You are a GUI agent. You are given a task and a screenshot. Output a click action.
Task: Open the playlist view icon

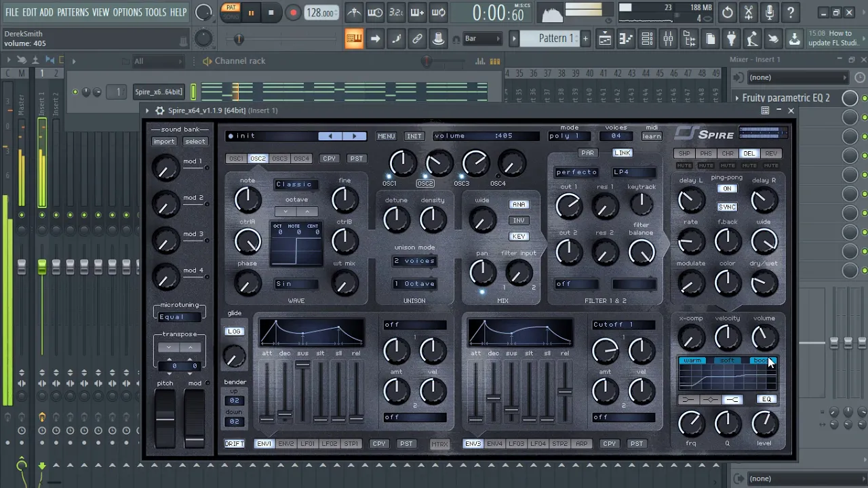click(x=604, y=39)
